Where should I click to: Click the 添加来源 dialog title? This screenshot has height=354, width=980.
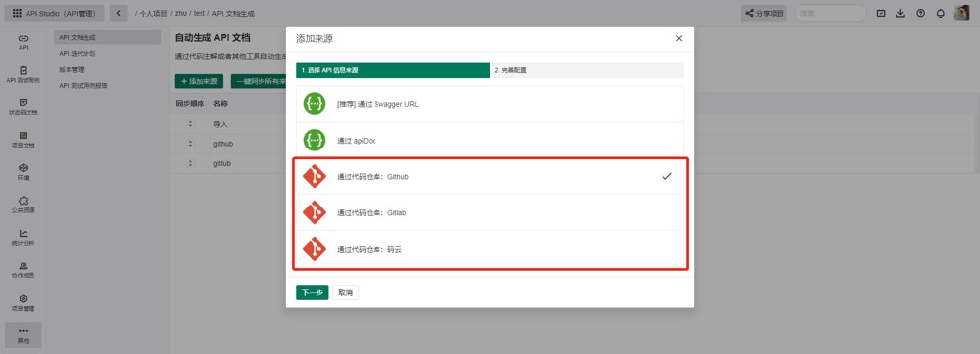315,38
